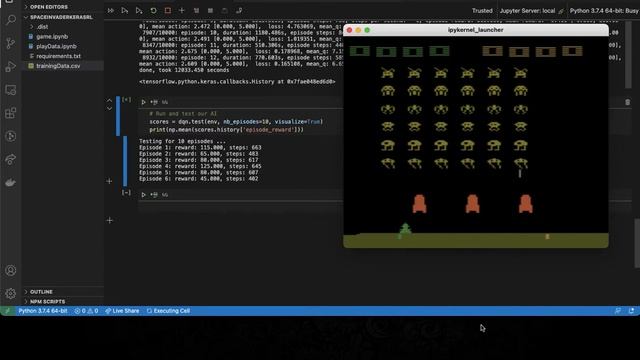640x360 pixels.
Task: Insert a cell using toolbar plus icon
Action: [182, 11]
